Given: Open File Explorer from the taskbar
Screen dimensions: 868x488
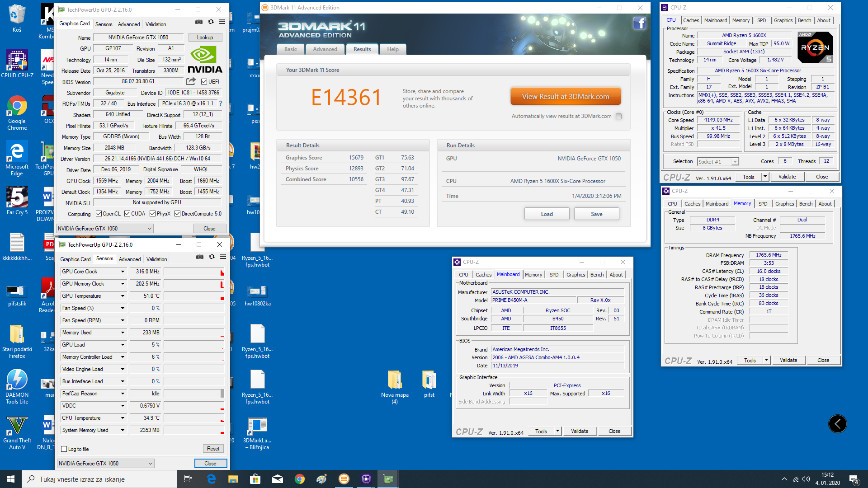Looking at the screenshot, I should click(233, 479).
